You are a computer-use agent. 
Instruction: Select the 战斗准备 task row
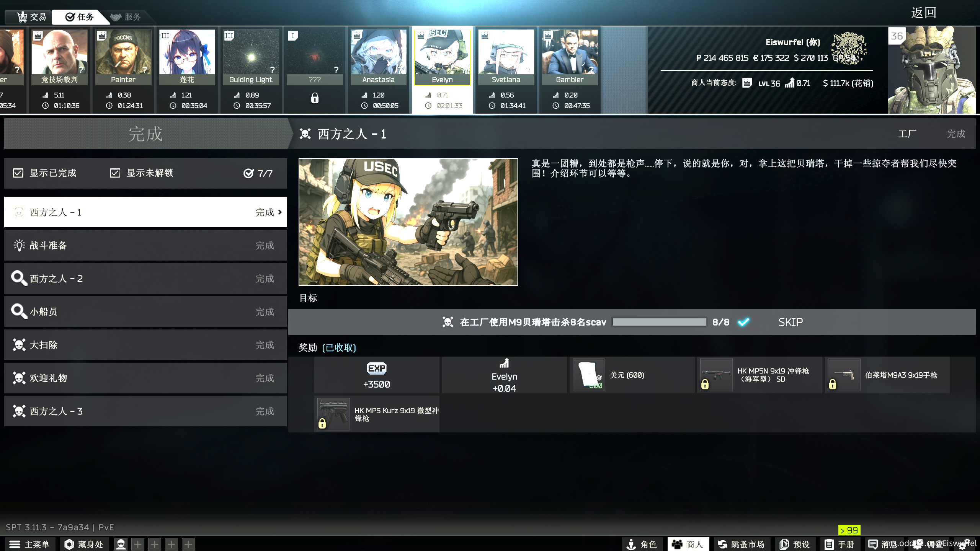145,245
